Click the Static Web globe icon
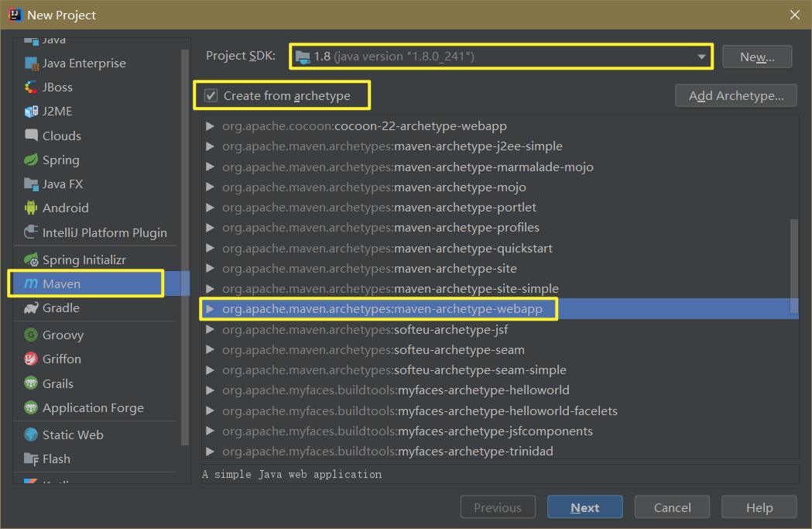The width and height of the screenshot is (812, 529). [x=31, y=435]
